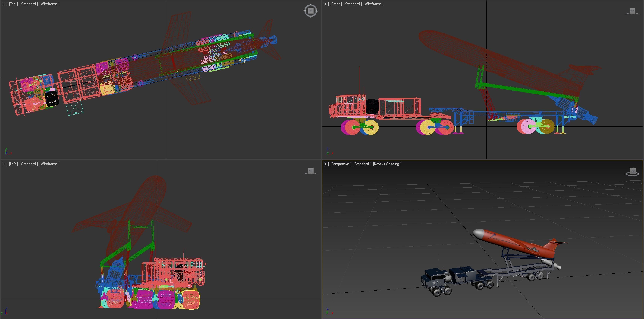This screenshot has width=644, height=319.
Task: Open the Wireframe shading menu in Front viewport
Action: click(x=373, y=4)
